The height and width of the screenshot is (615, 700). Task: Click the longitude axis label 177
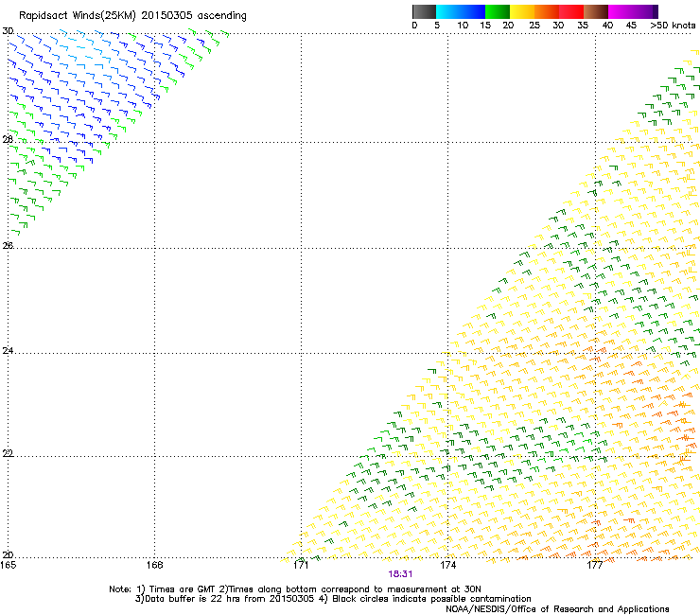tap(595, 565)
